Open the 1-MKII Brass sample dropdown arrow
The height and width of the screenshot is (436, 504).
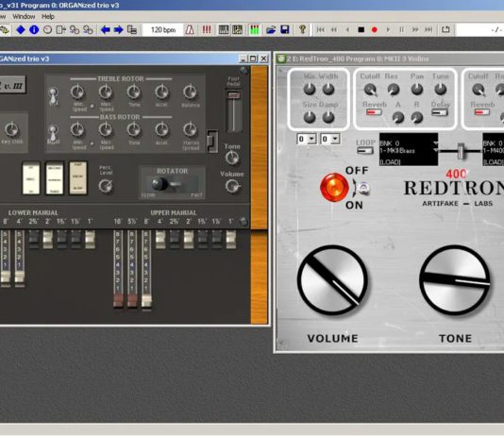click(x=435, y=150)
